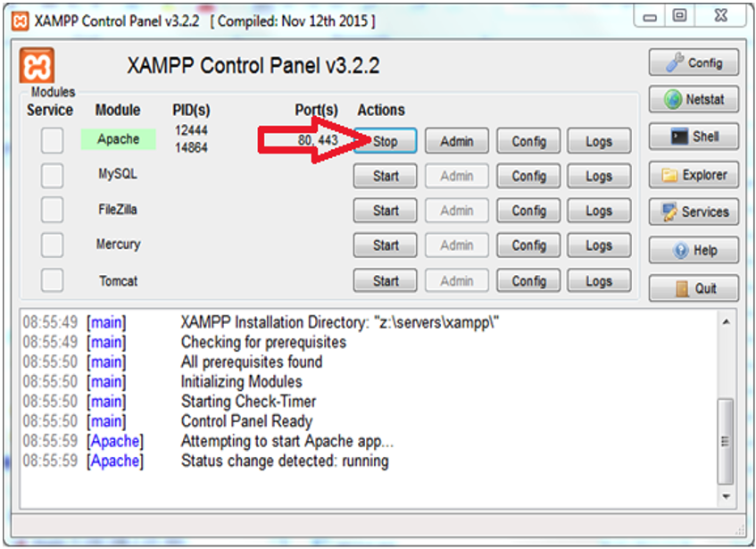Open Explorer folder button
This screenshot has width=756, height=549.
(694, 174)
